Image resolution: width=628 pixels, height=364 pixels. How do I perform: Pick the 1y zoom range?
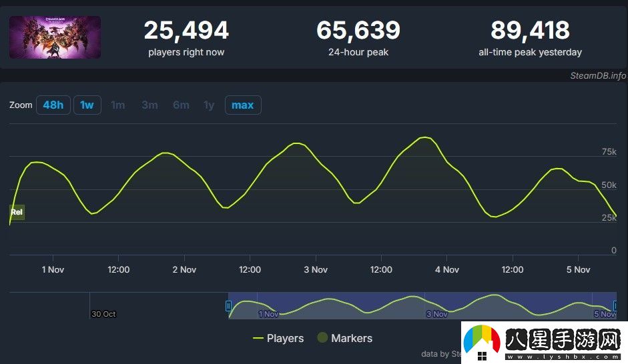pyautogui.click(x=209, y=105)
